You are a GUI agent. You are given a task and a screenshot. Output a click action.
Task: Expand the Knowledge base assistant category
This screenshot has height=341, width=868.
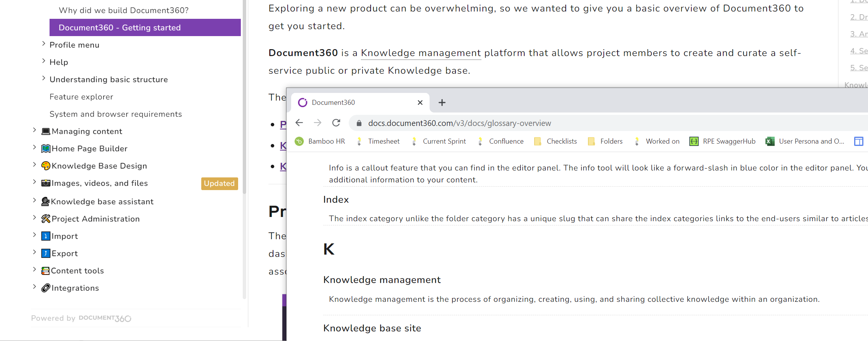34,200
